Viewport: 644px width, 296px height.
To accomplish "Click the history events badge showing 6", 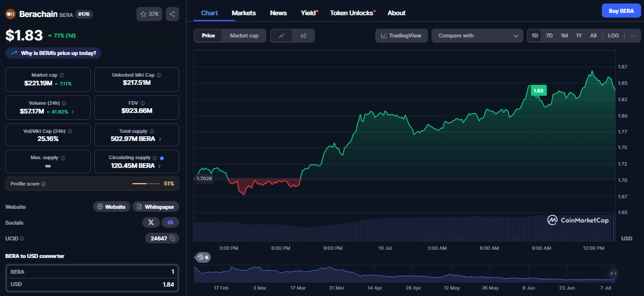I will coord(203,257).
